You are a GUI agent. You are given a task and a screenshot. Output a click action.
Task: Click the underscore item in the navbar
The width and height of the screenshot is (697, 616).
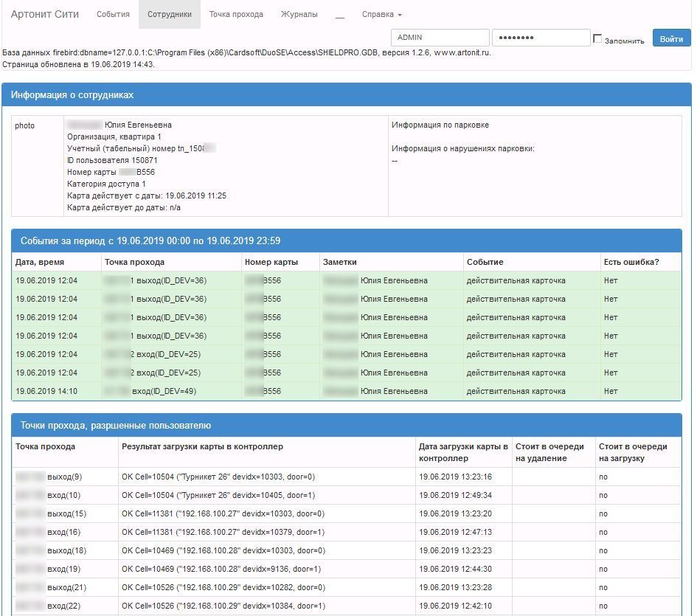[339, 14]
